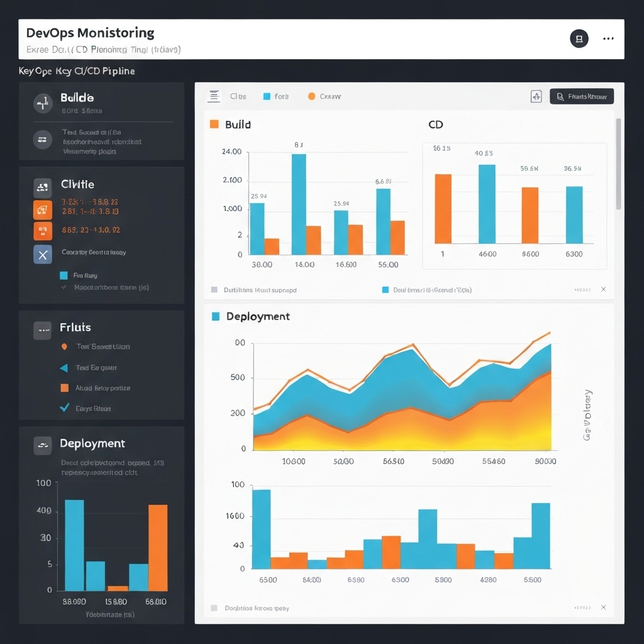Click the document export button left of search
The height and width of the screenshot is (644, 644).
pyautogui.click(x=535, y=96)
